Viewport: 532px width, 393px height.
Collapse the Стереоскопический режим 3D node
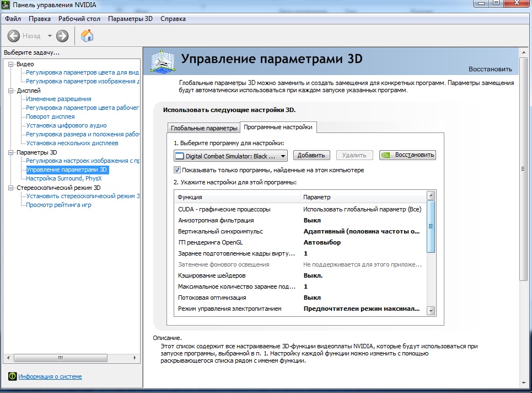[x=11, y=188]
